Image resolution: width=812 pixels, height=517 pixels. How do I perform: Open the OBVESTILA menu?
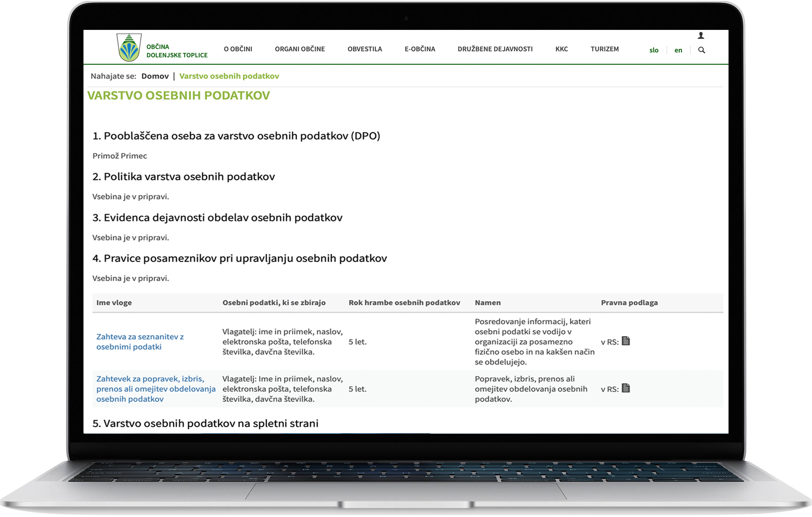pyautogui.click(x=364, y=49)
